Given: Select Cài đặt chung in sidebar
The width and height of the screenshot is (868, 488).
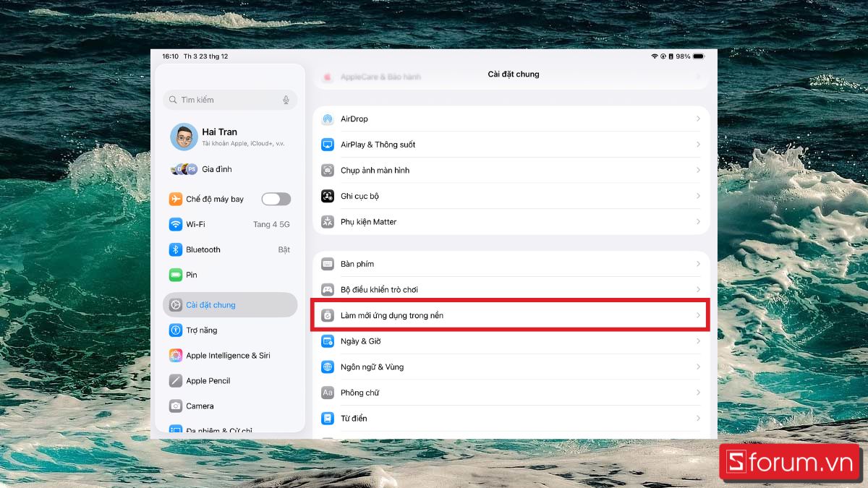Looking at the screenshot, I should point(230,305).
